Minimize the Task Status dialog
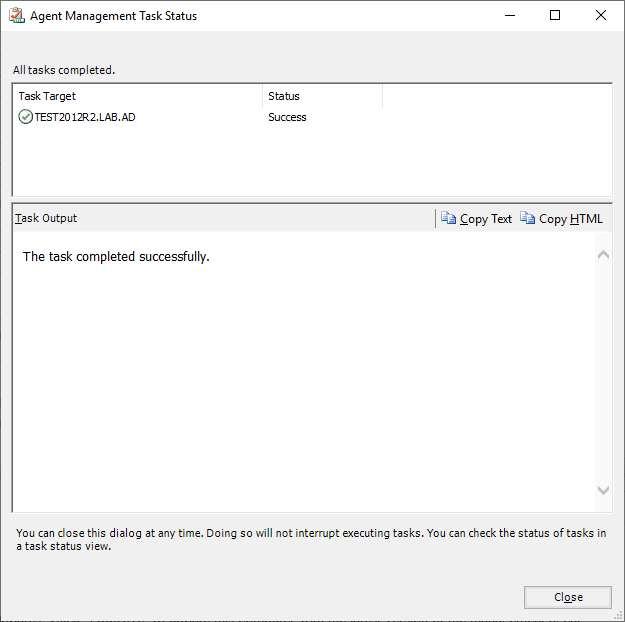Screen dimensions: 625x622 click(509, 16)
